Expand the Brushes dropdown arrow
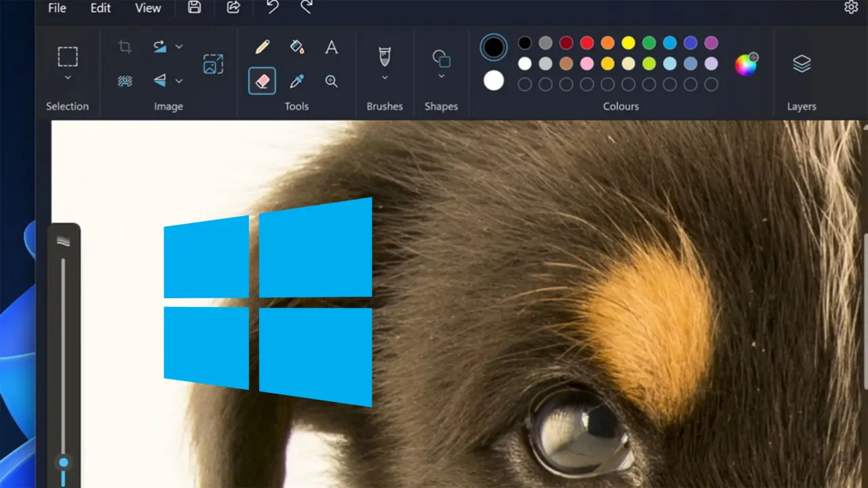The image size is (868, 488). (384, 78)
